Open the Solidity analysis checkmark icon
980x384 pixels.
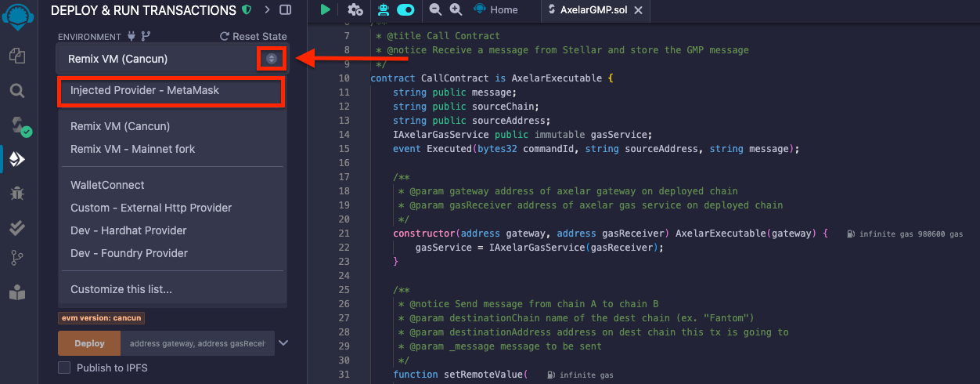[17, 227]
